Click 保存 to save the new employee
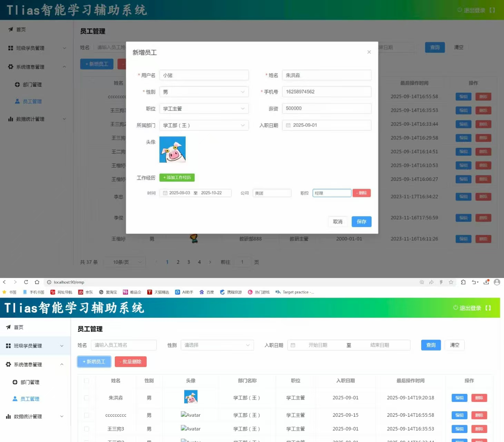The width and height of the screenshot is (504, 442). [x=361, y=222]
